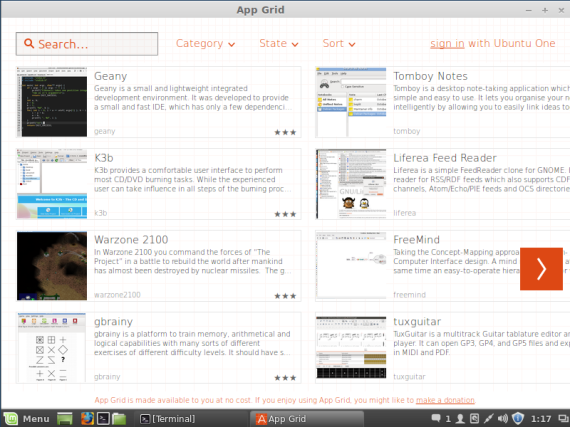Click the k3b package name
Screen dimensions: 570x427
click(x=101, y=213)
